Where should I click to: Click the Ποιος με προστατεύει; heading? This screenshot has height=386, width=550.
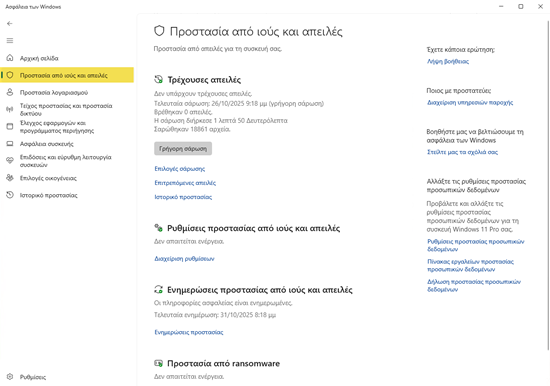(459, 91)
